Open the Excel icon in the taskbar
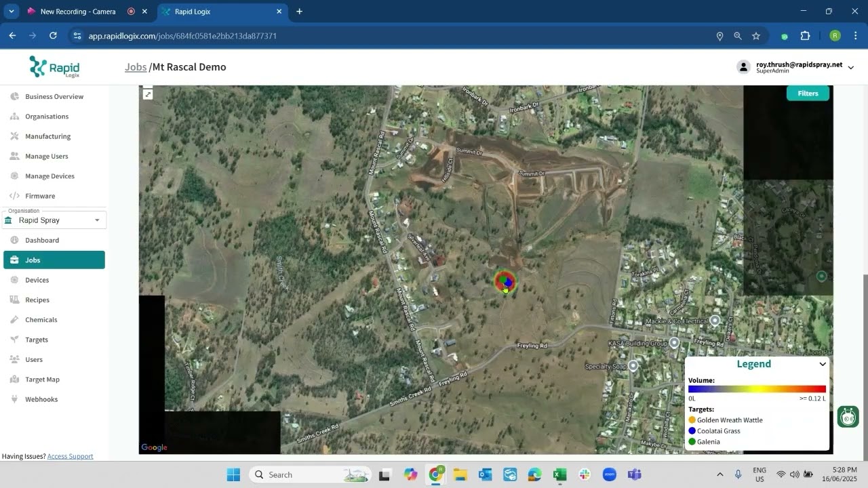Viewport: 868px width, 488px height. point(559,474)
